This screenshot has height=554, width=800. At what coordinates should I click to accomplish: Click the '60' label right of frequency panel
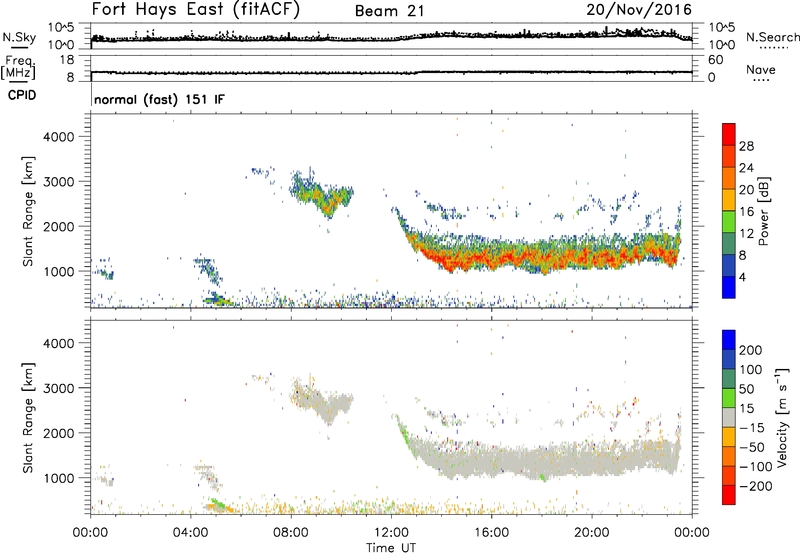click(715, 60)
